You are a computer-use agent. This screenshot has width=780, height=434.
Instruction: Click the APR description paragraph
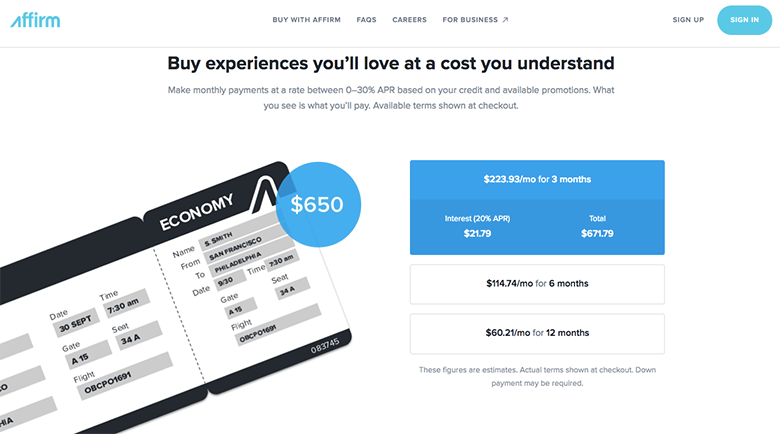point(391,98)
